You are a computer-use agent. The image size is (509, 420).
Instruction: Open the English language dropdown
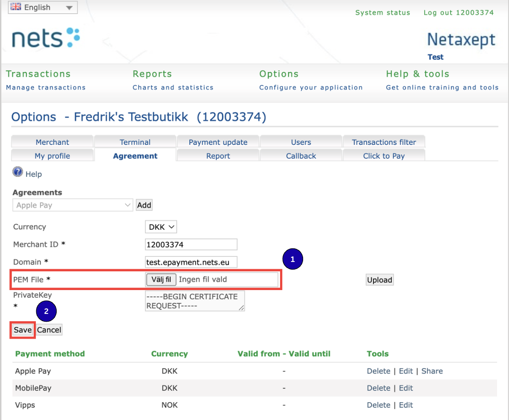tap(43, 7)
